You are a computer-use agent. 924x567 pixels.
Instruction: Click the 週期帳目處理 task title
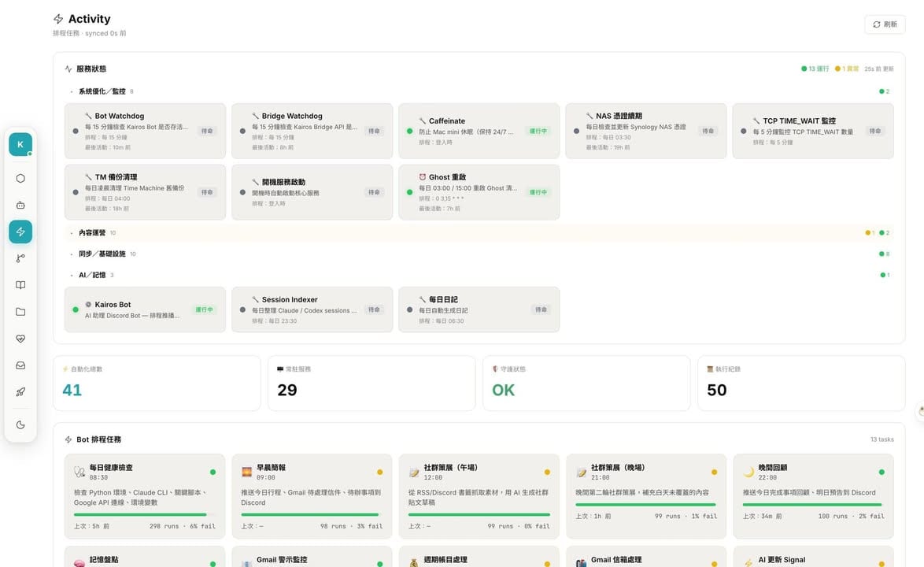click(x=445, y=560)
